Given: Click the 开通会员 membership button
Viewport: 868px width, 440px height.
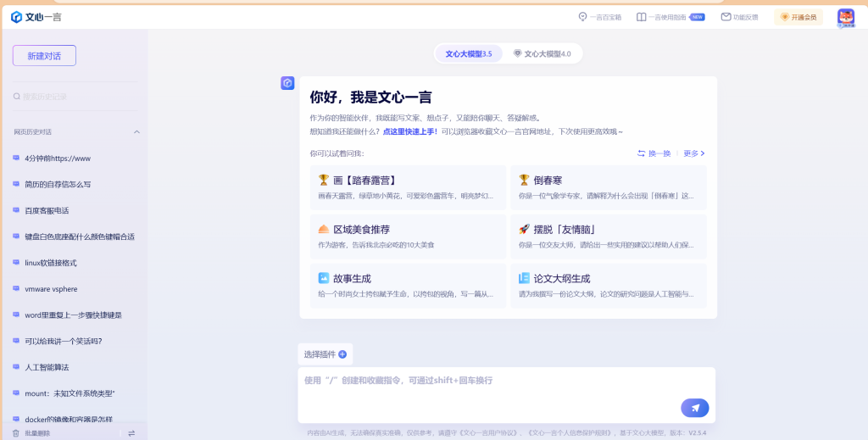Looking at the screenshot, I should click(798, 17).
